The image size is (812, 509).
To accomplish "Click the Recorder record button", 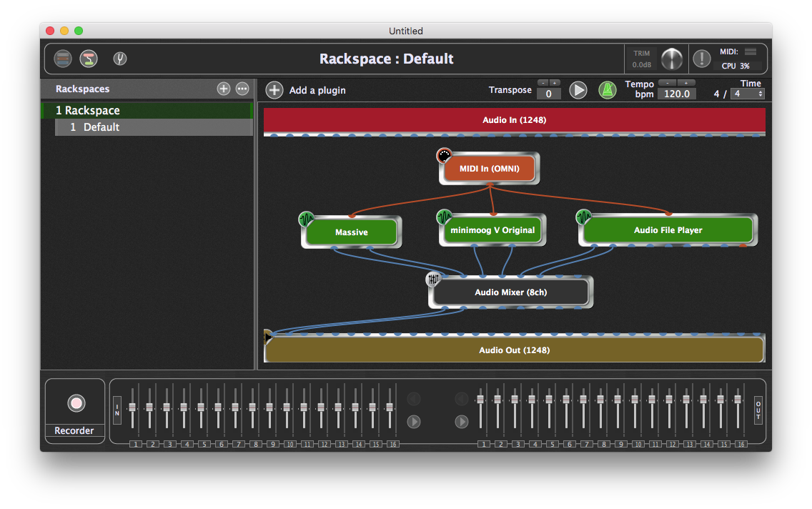I will click(x=76, y=403).
